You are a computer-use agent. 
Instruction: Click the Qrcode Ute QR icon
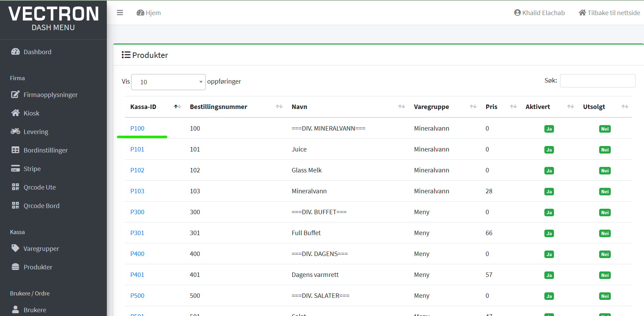click(x=15, y=187)
